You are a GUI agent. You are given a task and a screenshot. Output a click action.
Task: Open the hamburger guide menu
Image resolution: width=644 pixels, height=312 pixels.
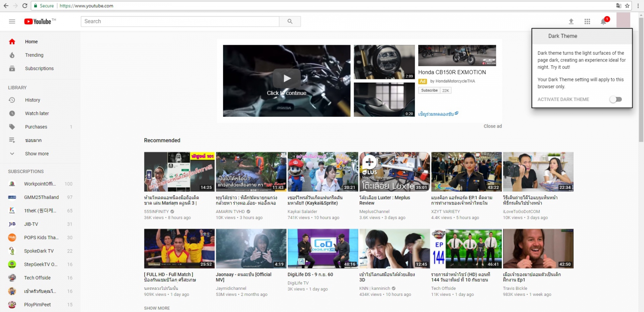pos(12,21)
